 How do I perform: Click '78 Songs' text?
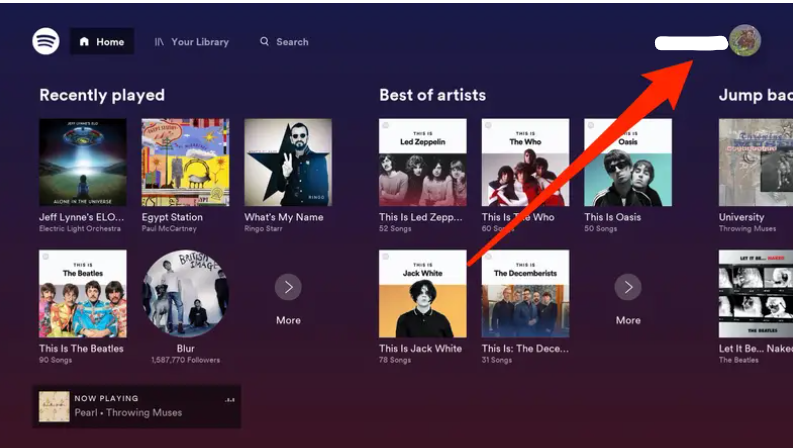point(395,360)
